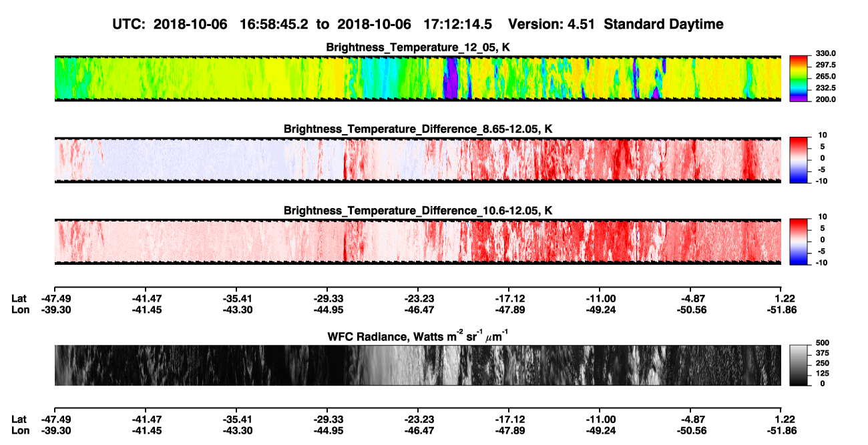Click the rainbow brightness temperature colorbar
This screenshot has width=868, height=445.
click(x=798, y=79)
